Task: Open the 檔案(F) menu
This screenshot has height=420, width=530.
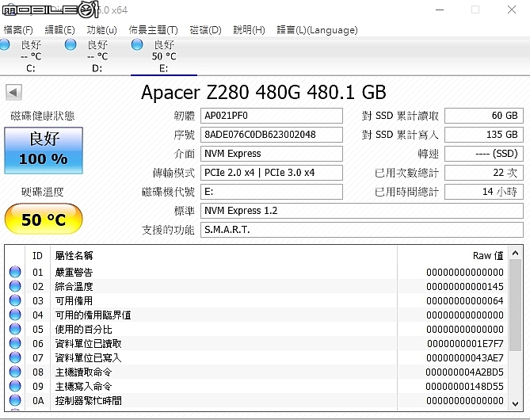Action: coord(18,30)
